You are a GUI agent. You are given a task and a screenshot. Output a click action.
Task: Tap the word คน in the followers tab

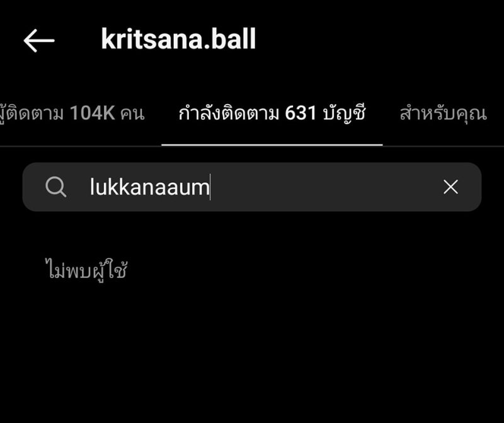(132, 114)
